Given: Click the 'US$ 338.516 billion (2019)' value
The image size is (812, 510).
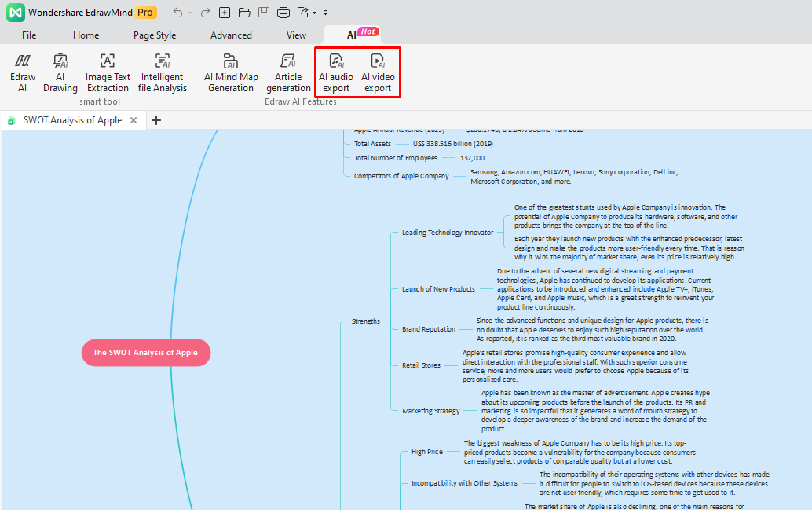Looking at the screenshot, I should [x=453, y=144].
